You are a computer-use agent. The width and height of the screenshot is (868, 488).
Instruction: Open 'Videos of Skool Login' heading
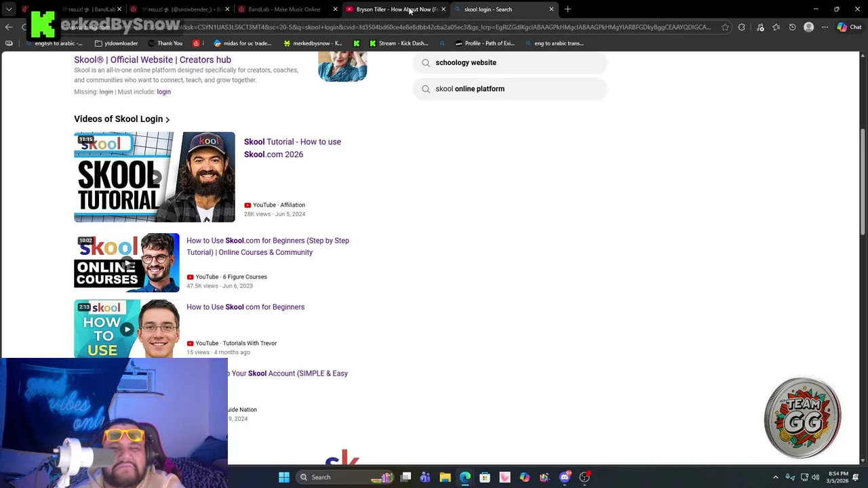click(118, 119)
